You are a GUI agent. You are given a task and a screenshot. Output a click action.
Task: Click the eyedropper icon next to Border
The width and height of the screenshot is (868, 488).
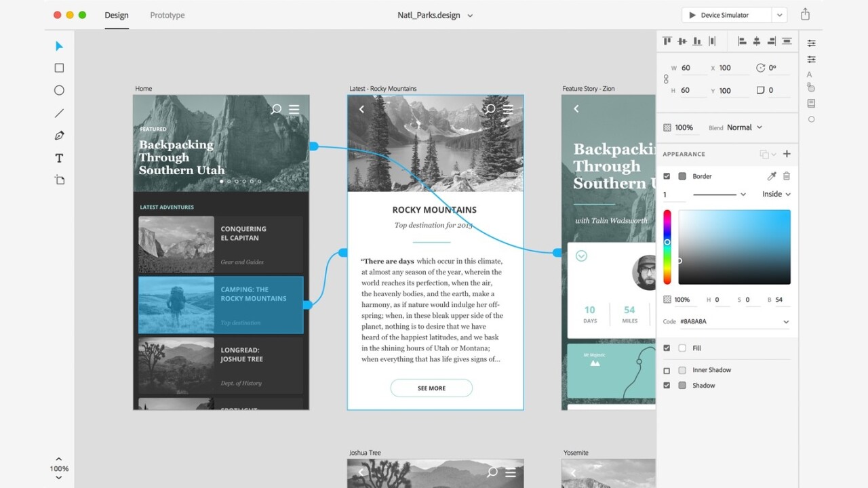[x=771, y=176]
